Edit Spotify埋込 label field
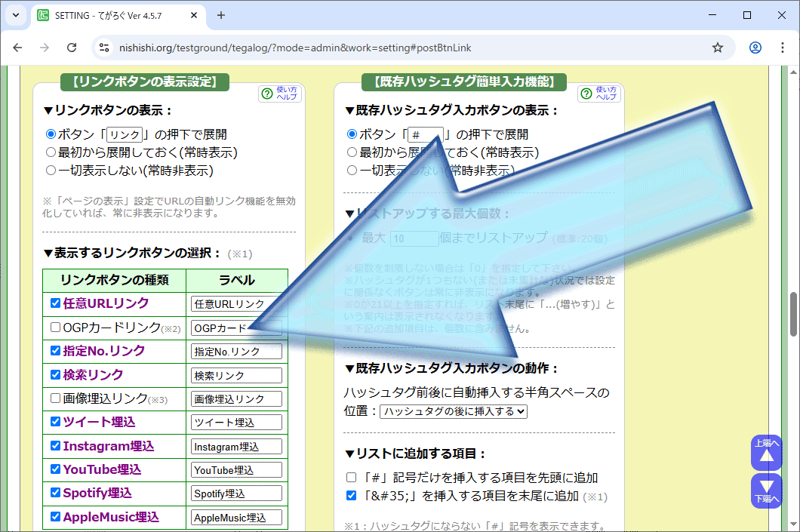 [x=237, y=494]
